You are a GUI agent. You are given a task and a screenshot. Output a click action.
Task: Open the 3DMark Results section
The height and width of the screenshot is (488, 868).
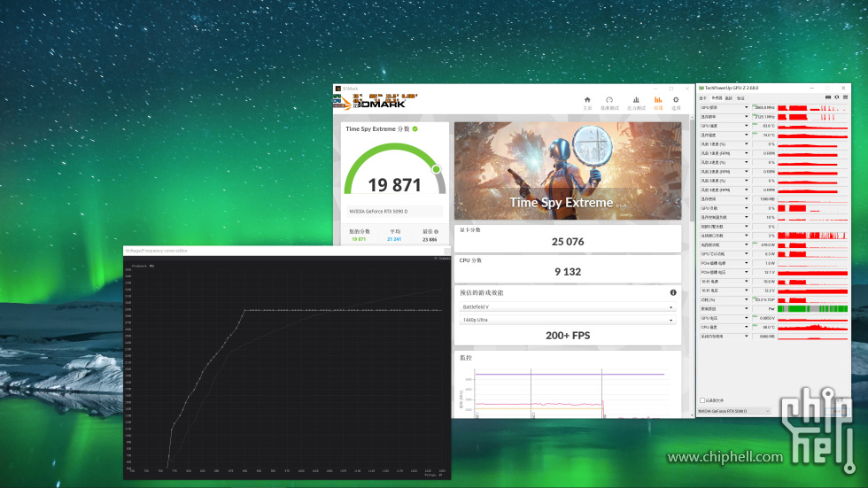click(658, 103)
